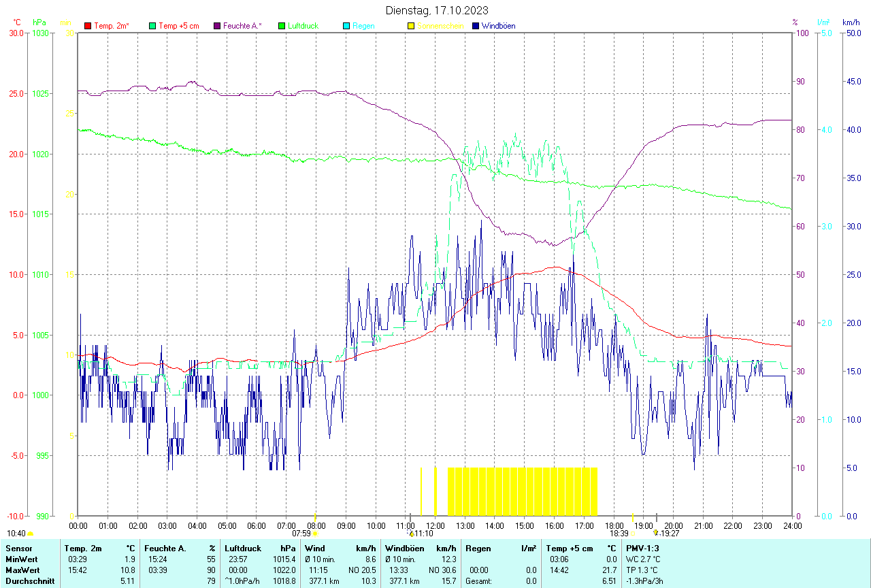This screenshot has width=871, height=588.
Task: Click the 'MinWert' row label
Action: [21, 559]
